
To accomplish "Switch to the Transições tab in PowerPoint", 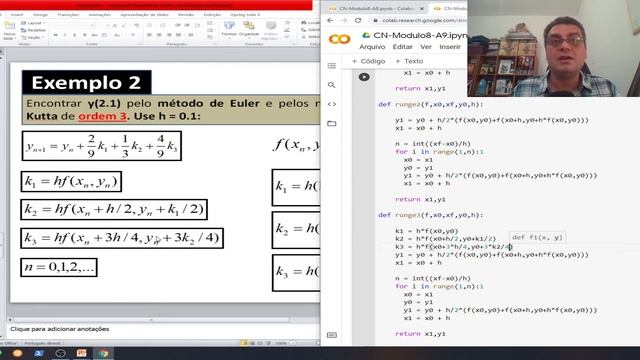I will click(x=68, y=15).
